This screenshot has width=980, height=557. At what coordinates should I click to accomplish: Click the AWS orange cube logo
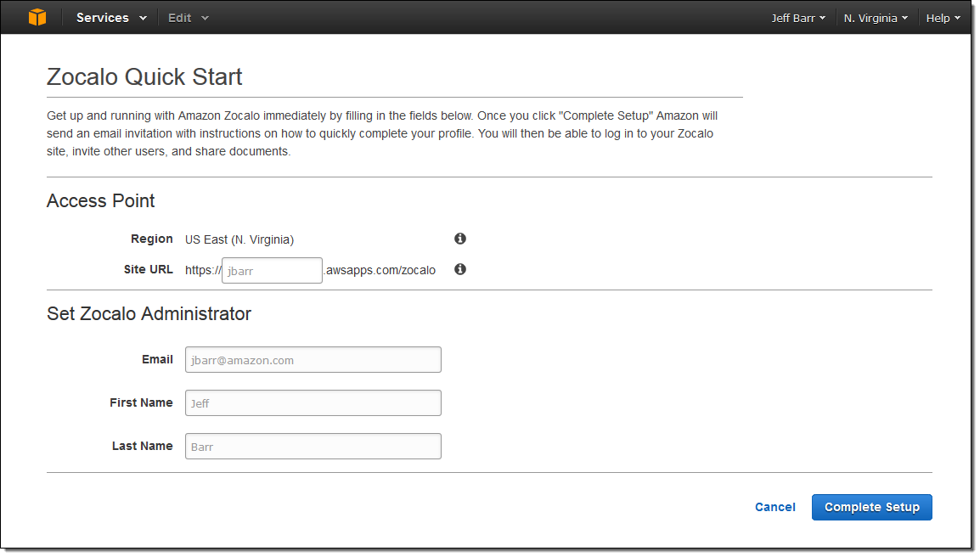(x=37, y=18)
